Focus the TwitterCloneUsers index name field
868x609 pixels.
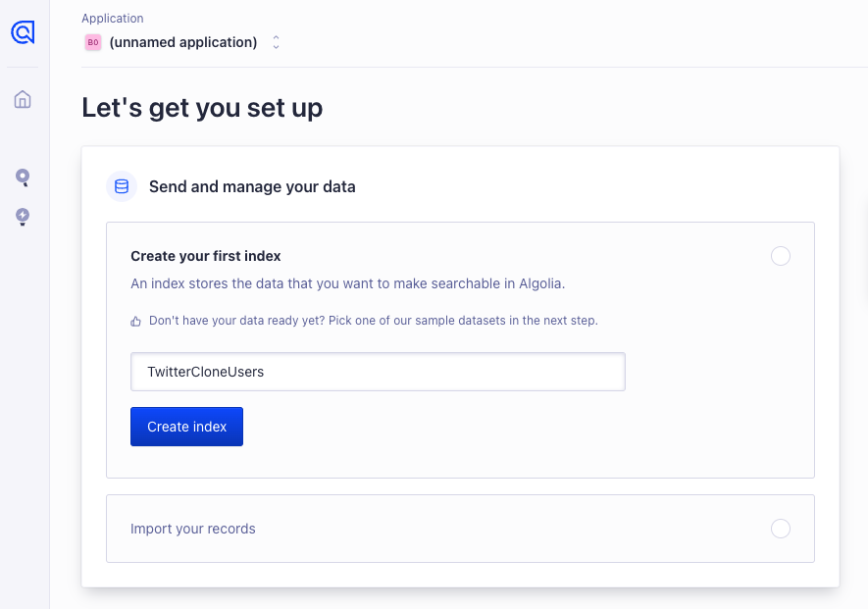click(x=378, y=372)
